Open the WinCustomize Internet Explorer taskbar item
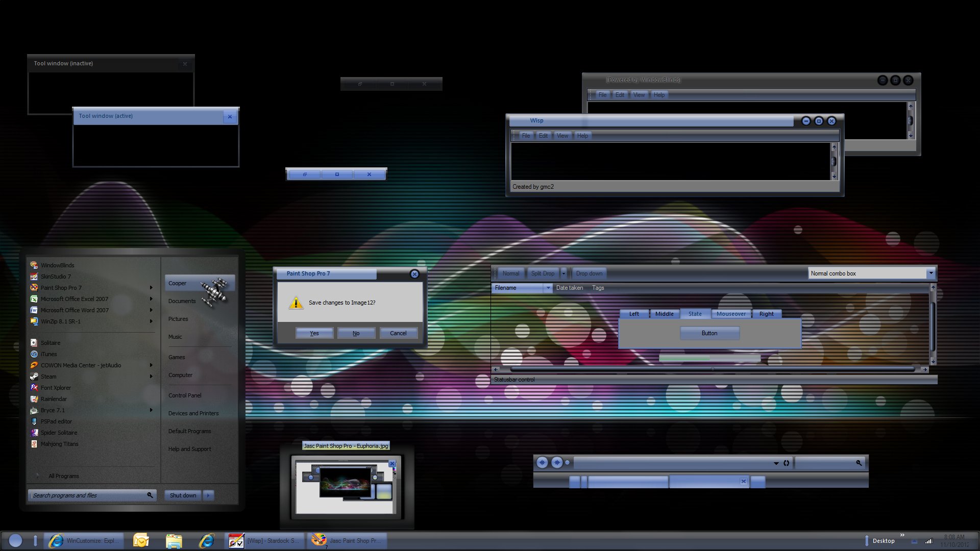 pos(84,541)
